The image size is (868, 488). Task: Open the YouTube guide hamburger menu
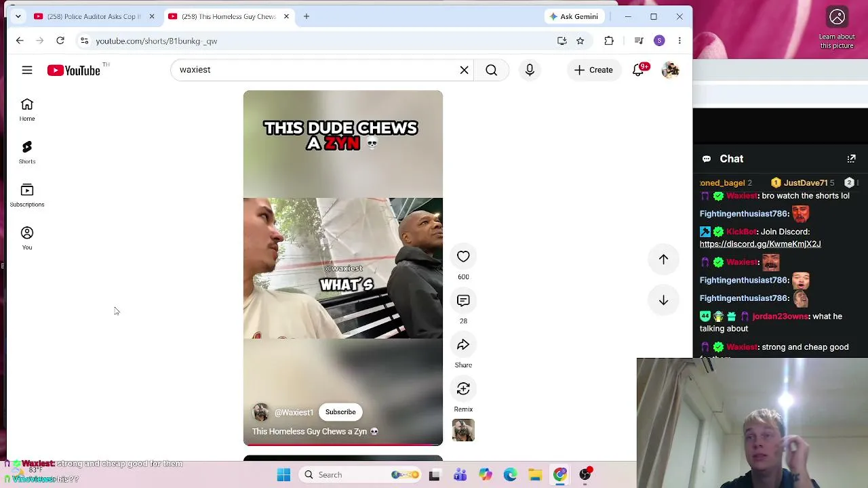27,70
